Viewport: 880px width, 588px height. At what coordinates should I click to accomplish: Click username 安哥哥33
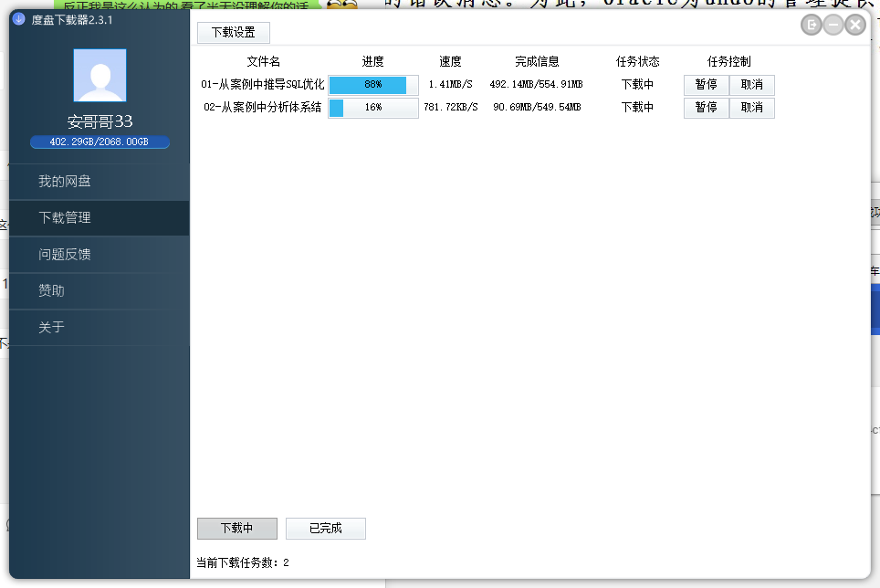tap(100, 121)
